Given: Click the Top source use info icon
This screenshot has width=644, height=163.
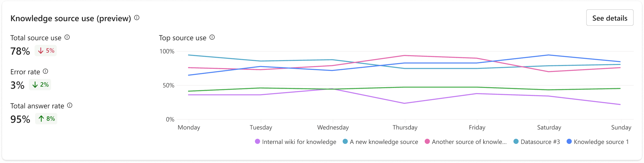Looking at the screenshot, I should click(x=212, y=37).
